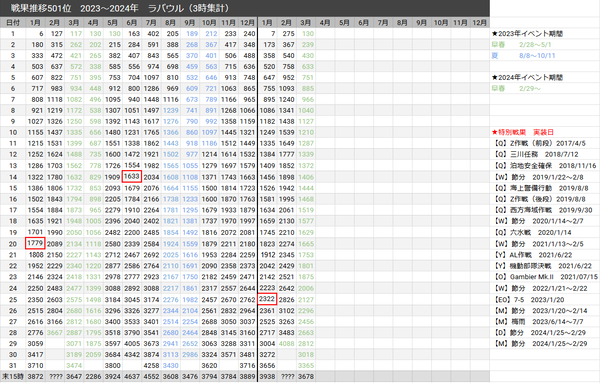600x383 pixels.
Task: Click the 日付 column header
Action: (13, 23)
